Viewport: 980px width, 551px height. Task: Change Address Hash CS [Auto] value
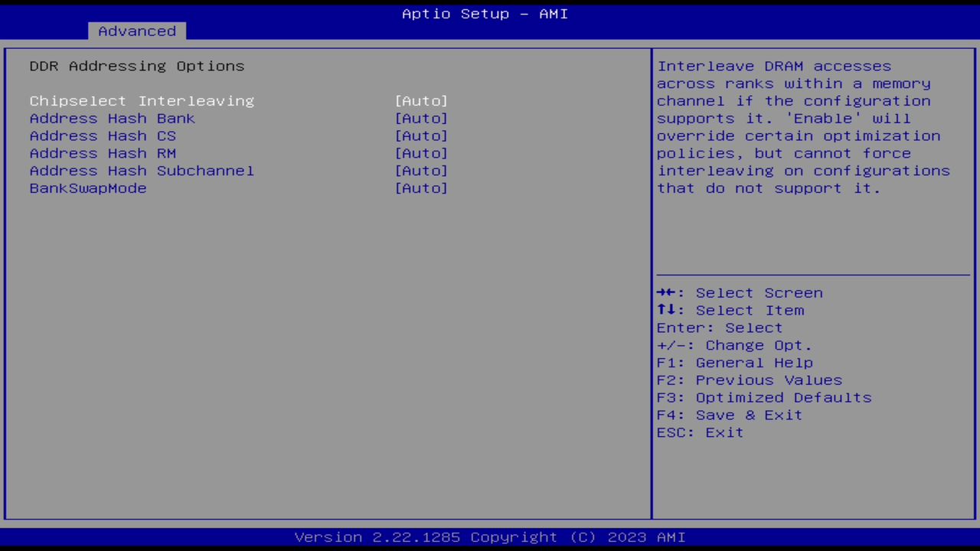(x=421, y=136)
